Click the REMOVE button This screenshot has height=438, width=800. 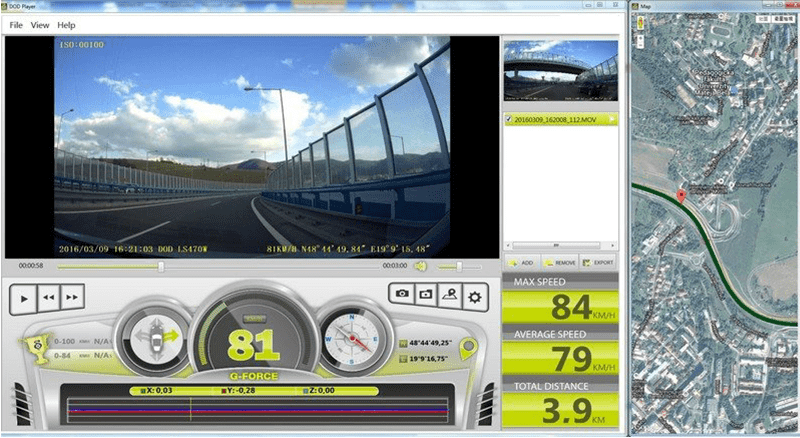(560, 262)
